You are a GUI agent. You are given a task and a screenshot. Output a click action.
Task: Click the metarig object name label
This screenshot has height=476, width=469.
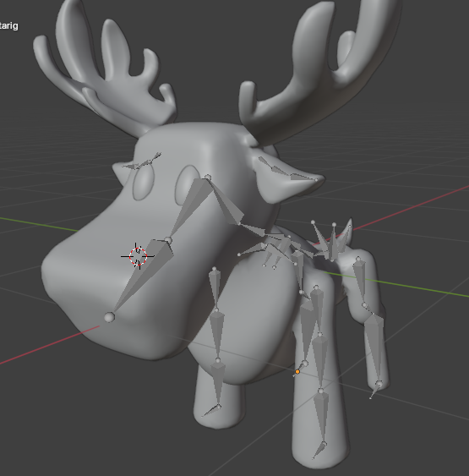(8, 26)
